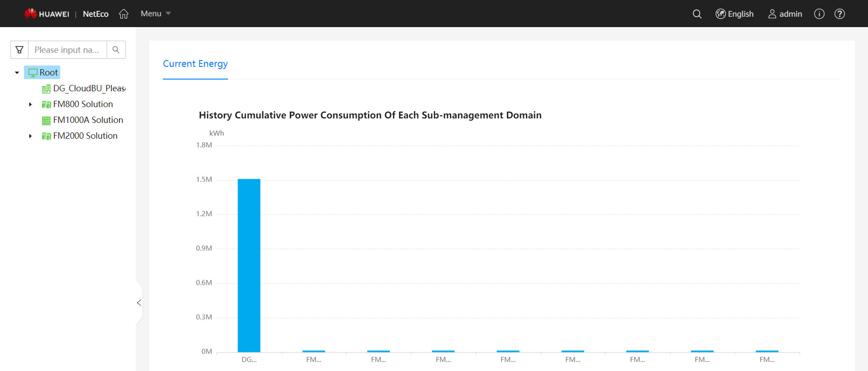Expand the FM2000 Solution node
Image resolution: width=868 pixels, height=371 pixels.
pyautogui.click(x=30, y=136)
